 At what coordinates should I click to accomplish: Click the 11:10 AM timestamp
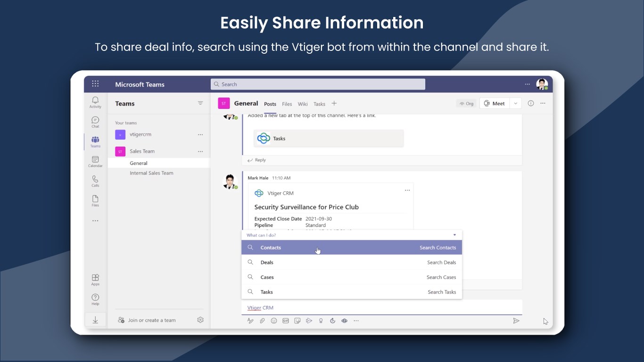click(x=281, y=178)
